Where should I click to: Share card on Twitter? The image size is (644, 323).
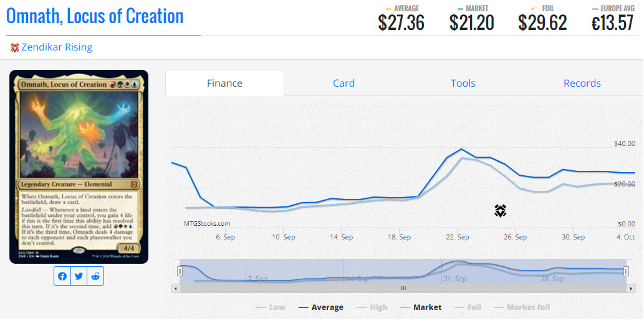coord(79,276)
